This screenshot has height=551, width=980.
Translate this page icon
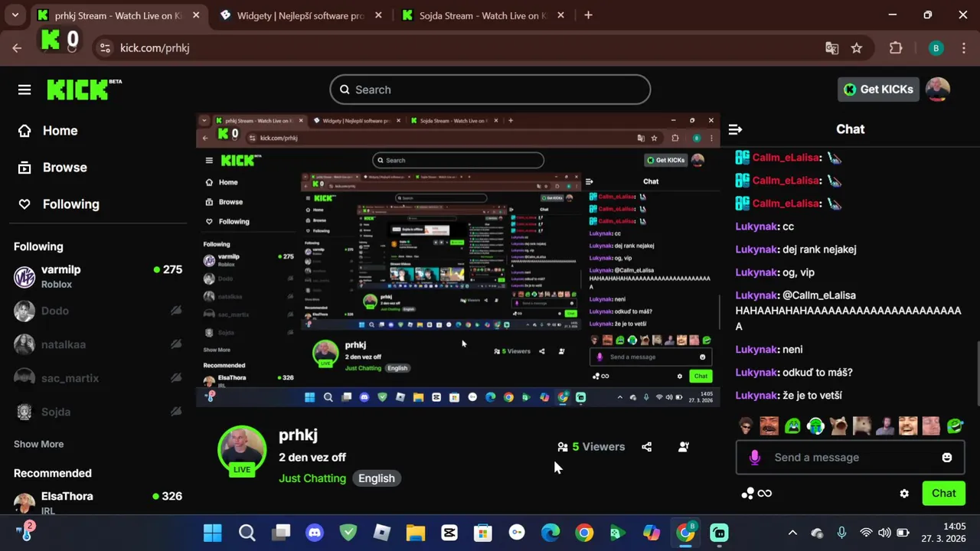point(831,48)
